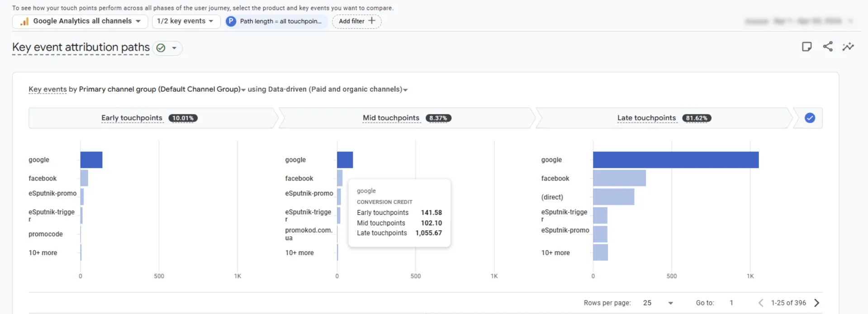Click the facebook bar in the Early touchpoints chart

coord(84,178)
